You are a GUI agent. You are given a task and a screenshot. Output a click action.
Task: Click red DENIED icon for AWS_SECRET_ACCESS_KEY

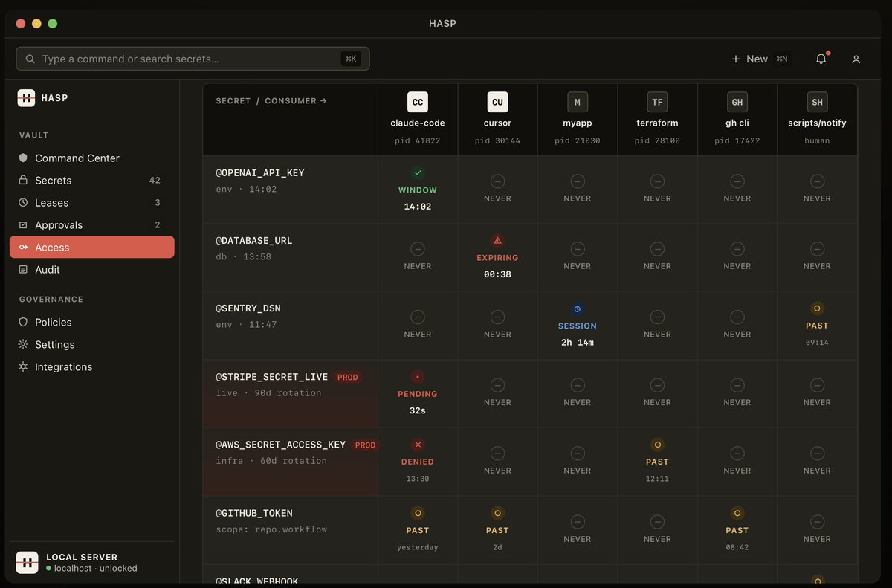418,445
